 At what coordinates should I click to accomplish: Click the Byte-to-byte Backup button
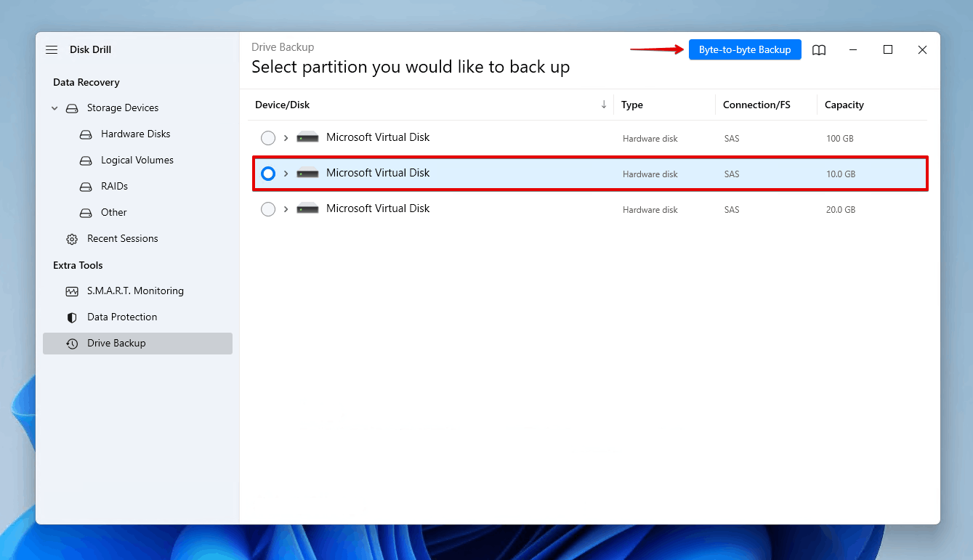pyautogui.click(x=745, y=49)
